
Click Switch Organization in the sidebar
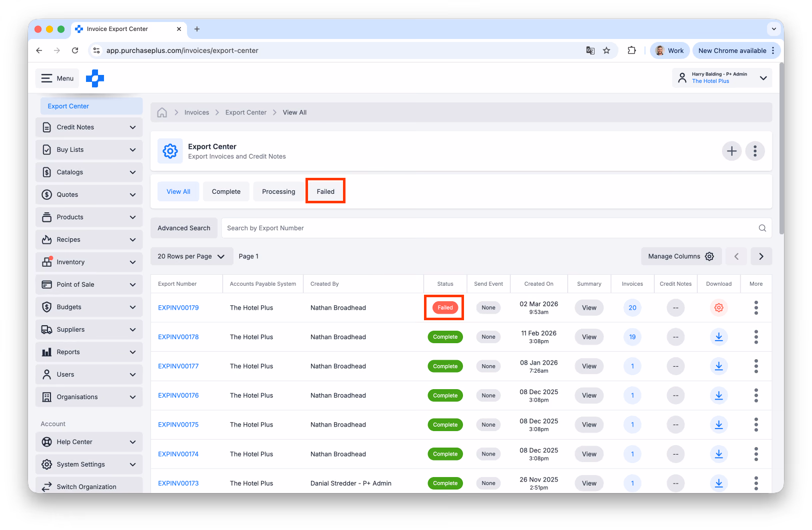click(x=89, y=486)
